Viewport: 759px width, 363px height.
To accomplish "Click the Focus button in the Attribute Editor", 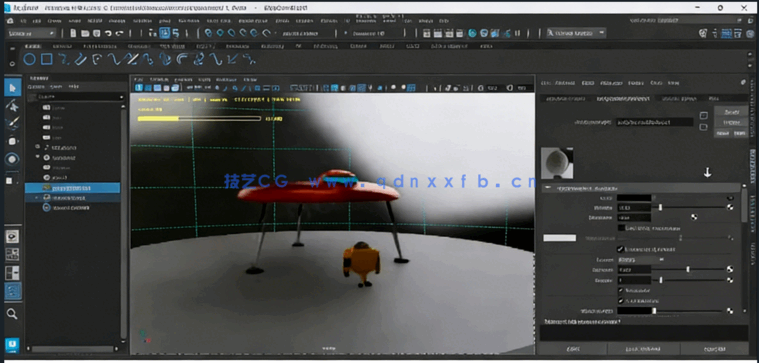I will [x=731, y=112].
